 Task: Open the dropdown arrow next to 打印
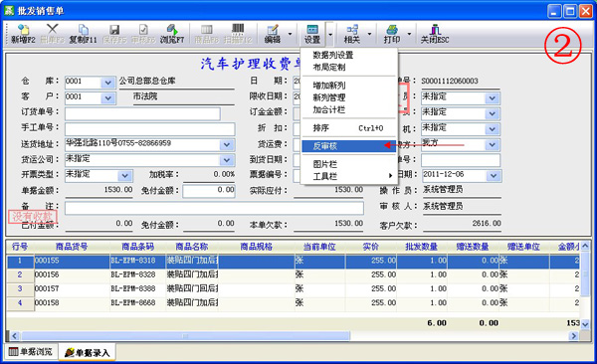[409, 34]
